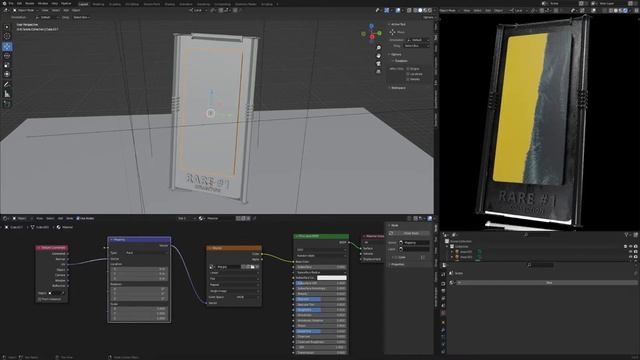The width and height of the screenshot is (640, 360).
Task: Expand the Workspace panel in sidebar
Action: coord(397,88)
